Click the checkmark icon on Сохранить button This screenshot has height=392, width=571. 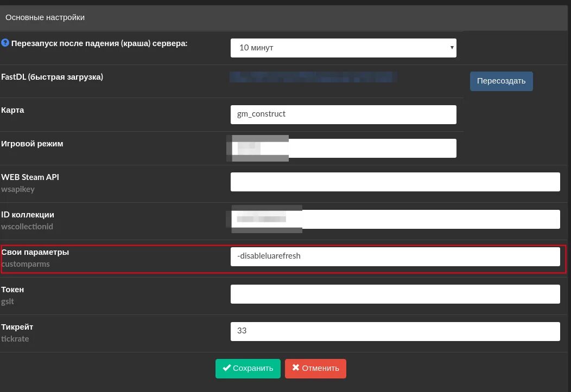[227, 368]
